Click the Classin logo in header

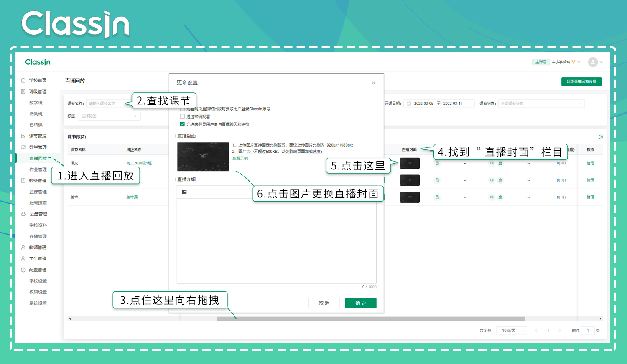click(38, 62)
